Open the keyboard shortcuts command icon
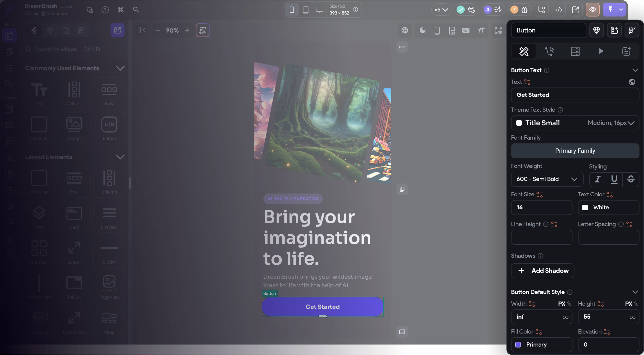The height and width of the screenshot is (355, 644). coord(120,10)
